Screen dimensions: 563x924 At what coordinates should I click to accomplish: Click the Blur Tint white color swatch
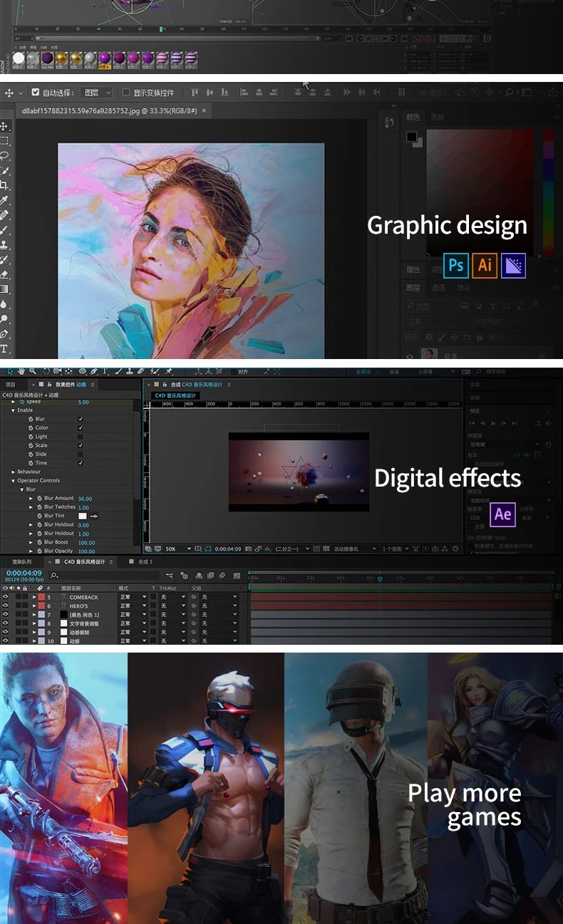pos(83,516)
